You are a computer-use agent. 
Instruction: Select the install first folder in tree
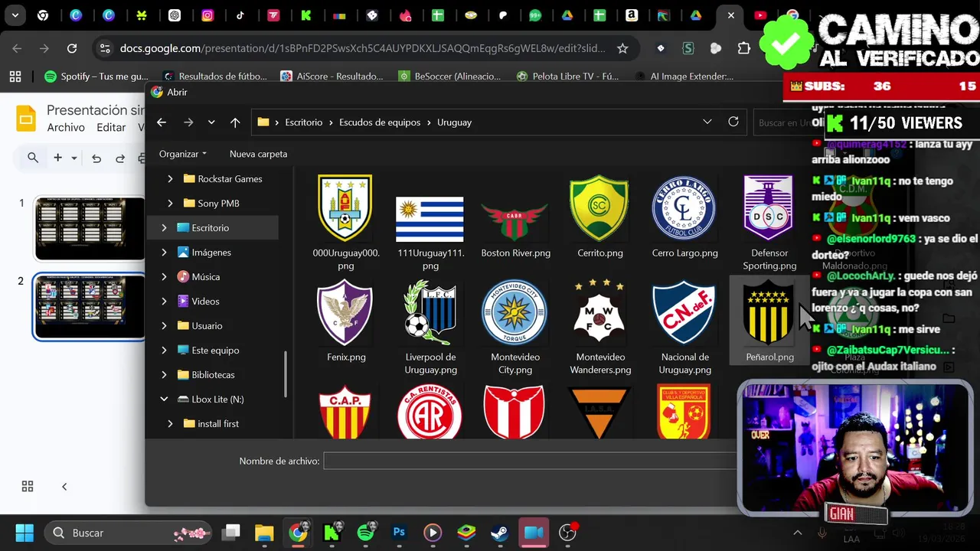tap(218, 424)
